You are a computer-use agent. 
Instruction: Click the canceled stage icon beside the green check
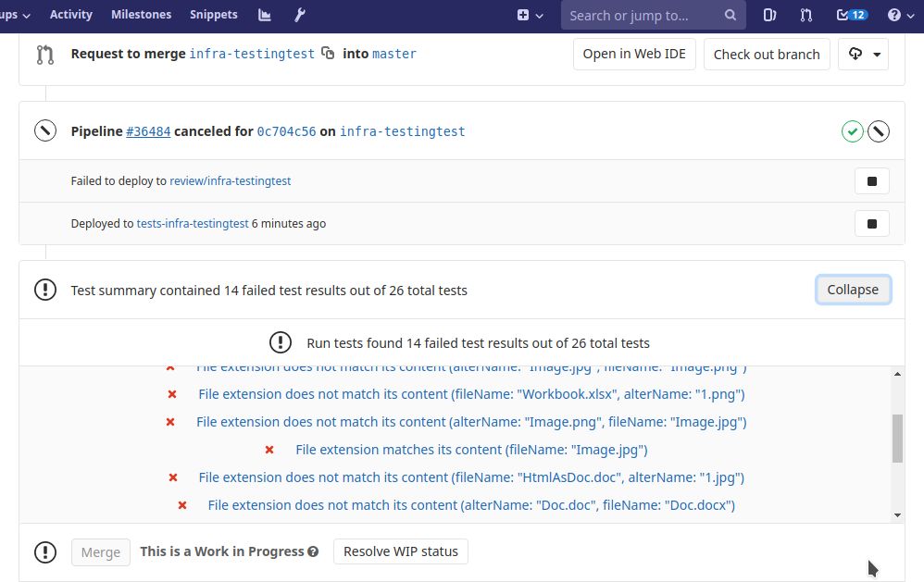[x=879, y=131]
